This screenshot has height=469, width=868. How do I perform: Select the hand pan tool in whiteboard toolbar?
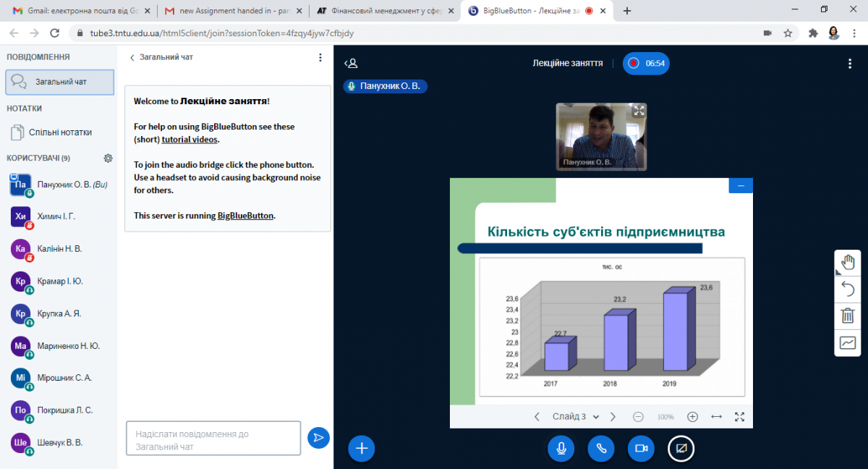pyautogui.click(x=848, y=263)
